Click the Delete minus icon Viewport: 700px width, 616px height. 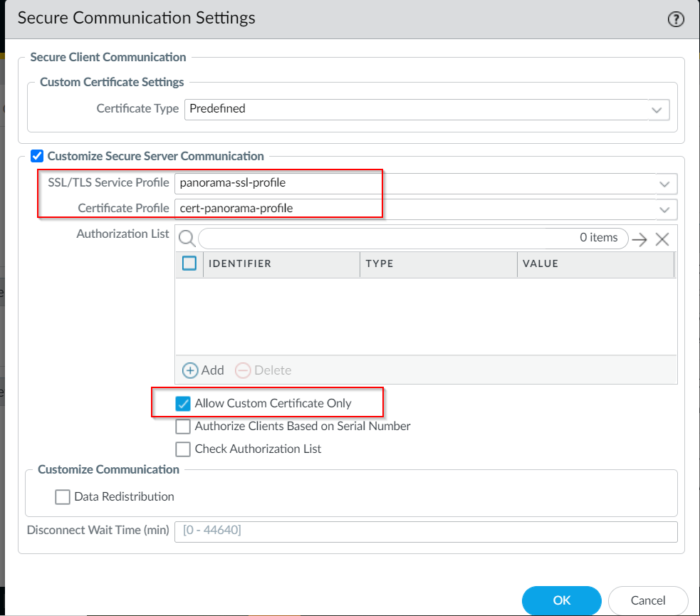click(243, 370)
